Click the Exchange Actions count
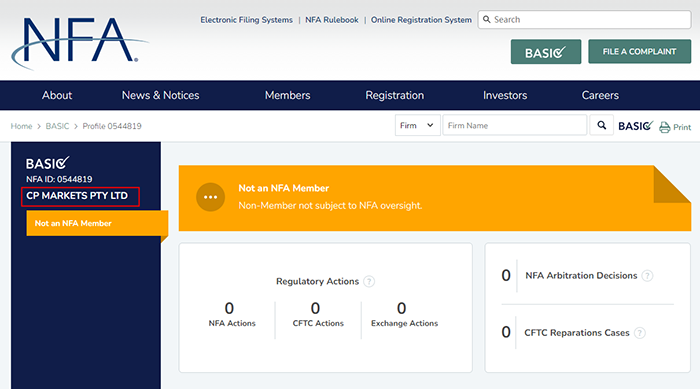Image resolution: width=700 pixels, height=389 pixels. click(x=401, y=308)
